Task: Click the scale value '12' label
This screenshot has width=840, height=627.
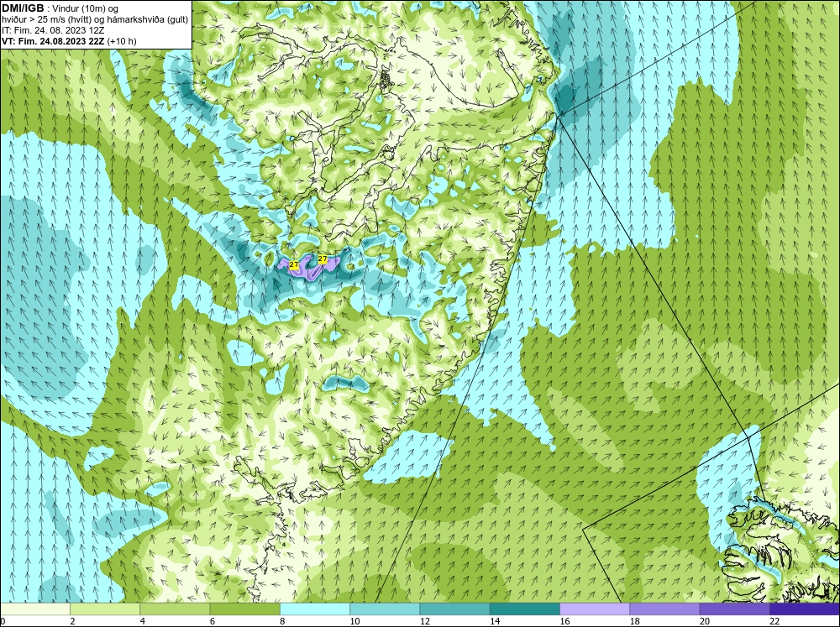Action: pyautogui.click(x=425, y=621)
